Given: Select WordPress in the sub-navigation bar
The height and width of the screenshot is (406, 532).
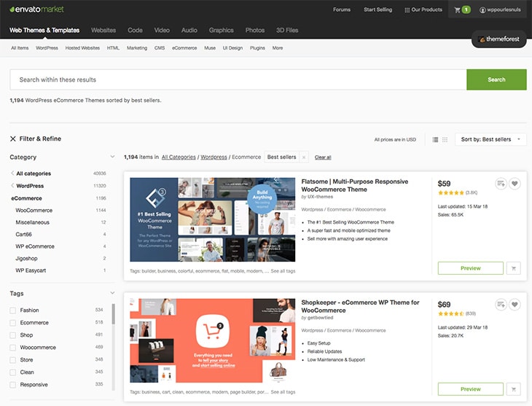Looking at the screenshot, I should coord(47,48).
